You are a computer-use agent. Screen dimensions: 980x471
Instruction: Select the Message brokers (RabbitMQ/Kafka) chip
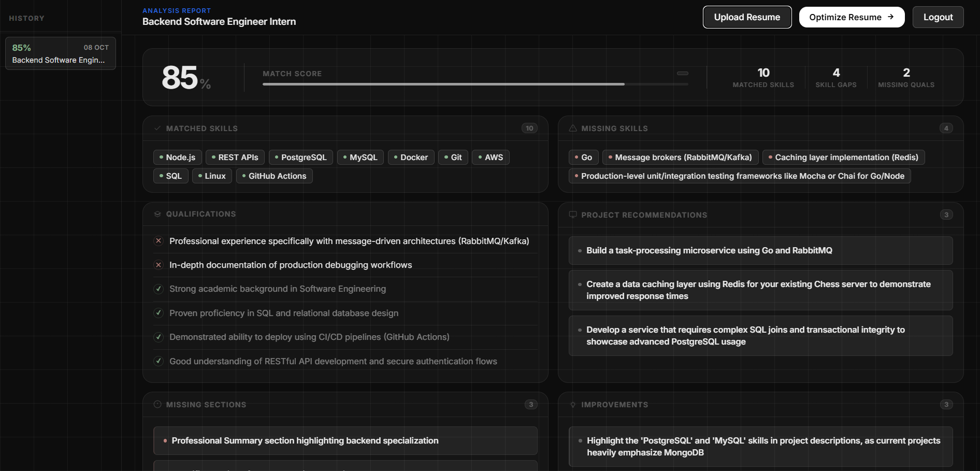[681, 157]
